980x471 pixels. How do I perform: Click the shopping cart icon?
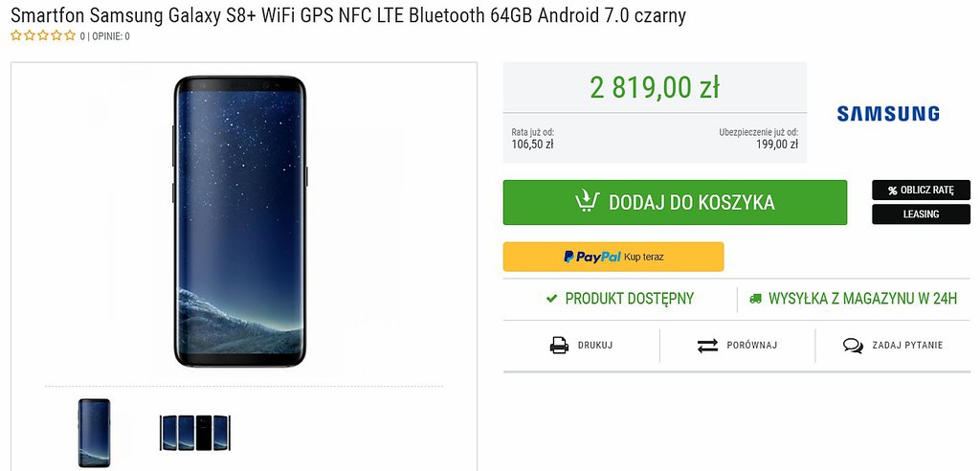click(587, 201)
